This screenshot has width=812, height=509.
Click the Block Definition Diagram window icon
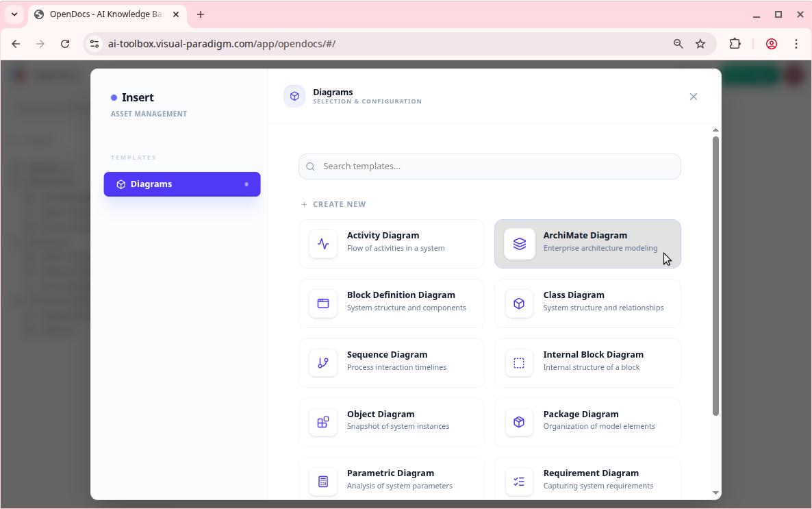323,303
